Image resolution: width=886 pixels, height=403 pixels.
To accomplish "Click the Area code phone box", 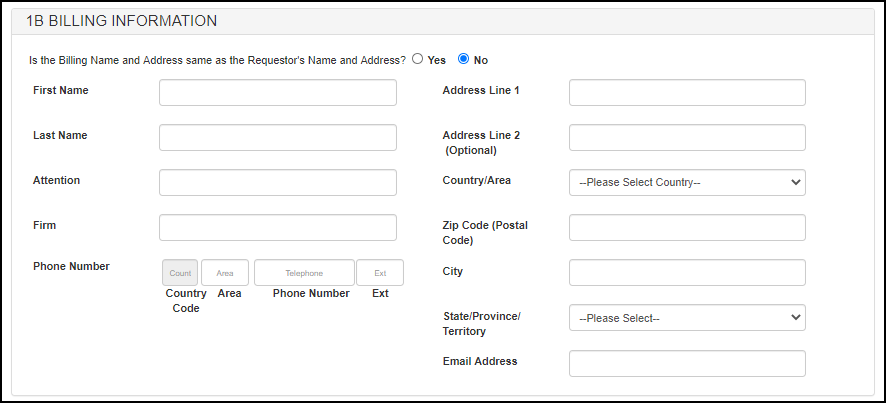I will (x=225, y=273).
